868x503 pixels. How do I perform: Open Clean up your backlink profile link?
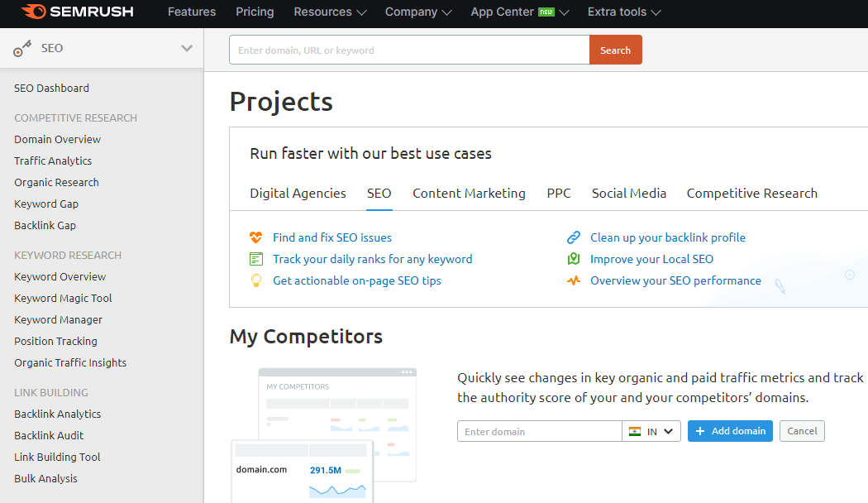coord(668,237)
